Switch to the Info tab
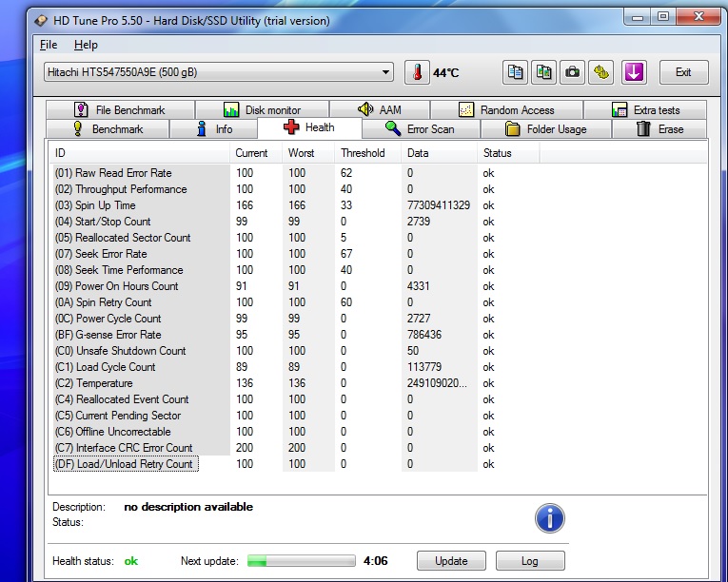The width and height of the screenshot is (728, 582). coord(214,129)
